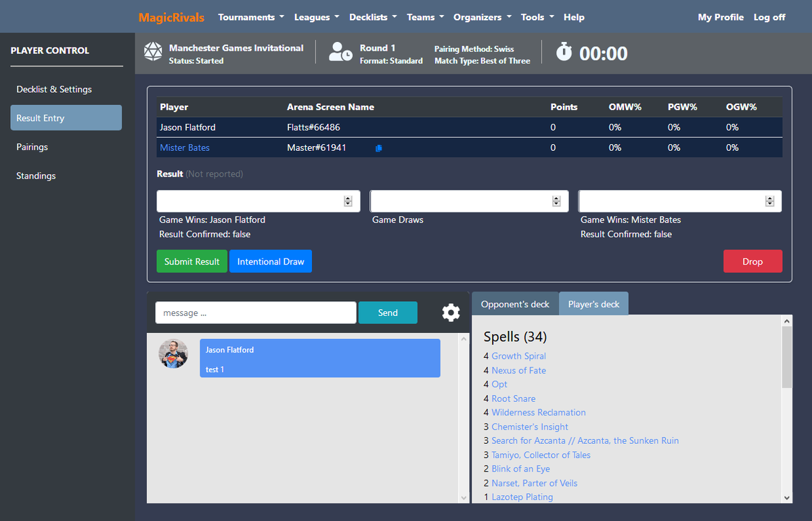Viewport: 812px width, 521px height.
Task: Open Mister Bates player link
Action: click(185, 148)
